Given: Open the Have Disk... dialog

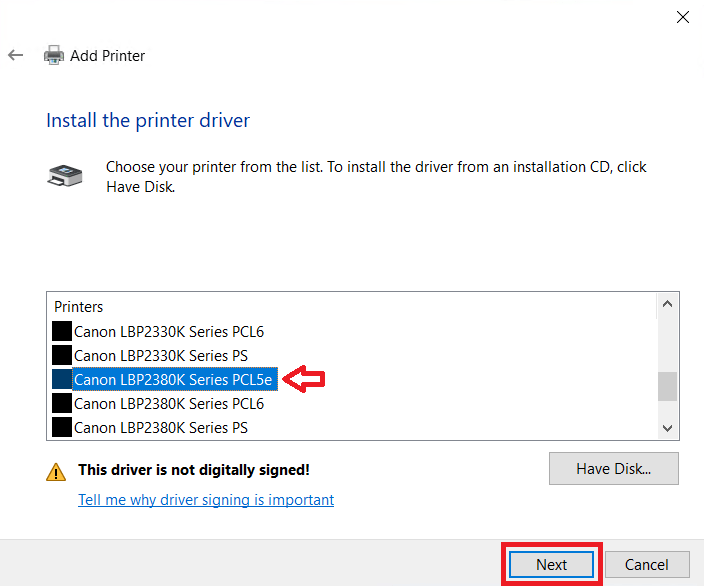Looking at the screenshot, I should (x=614, y=468).
